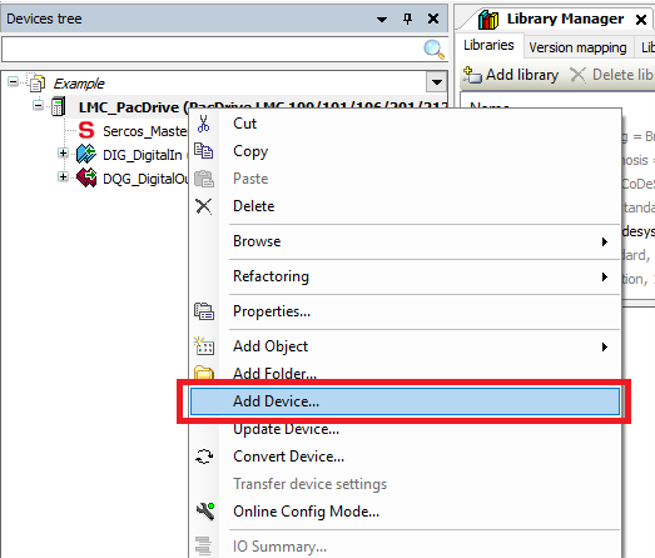Click the DIG_DigitalIn input module icon
Image resolution: width=655 pixels, height=558 pixels.
[86, 154]
